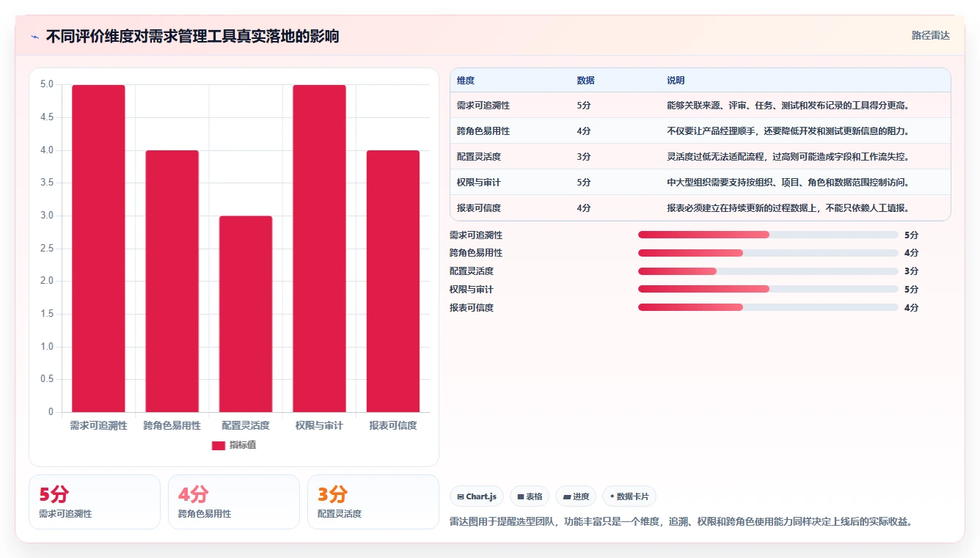The image size is (980, 558).
Task: Click the 需求可追溯性 progress bar showing 5分
Action: (x=768, y=235)
